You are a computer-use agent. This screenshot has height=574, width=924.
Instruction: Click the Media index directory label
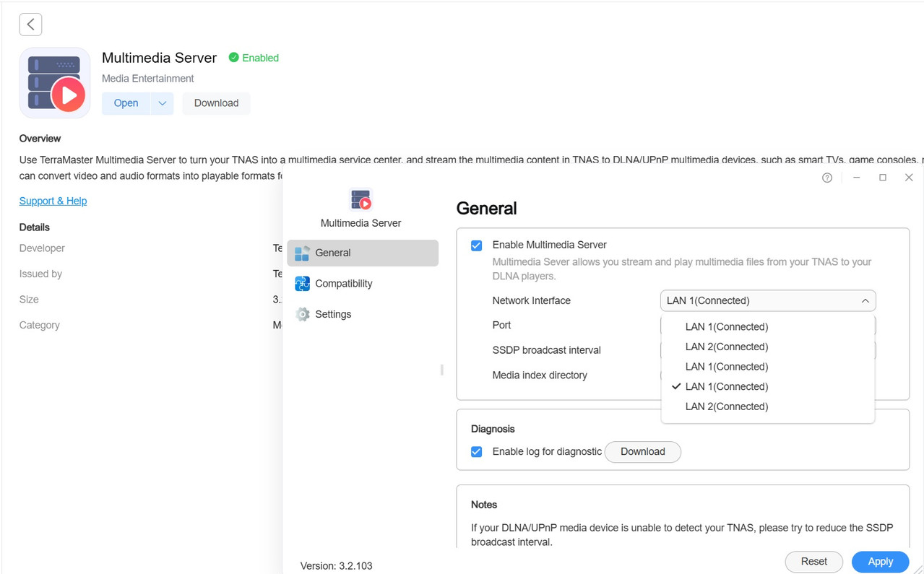[x=540, y=375]
